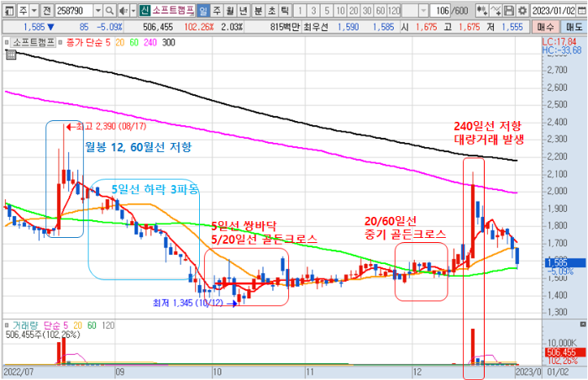
Task: Toggle the small square before 거래량 legend
Action: point(7,325)
